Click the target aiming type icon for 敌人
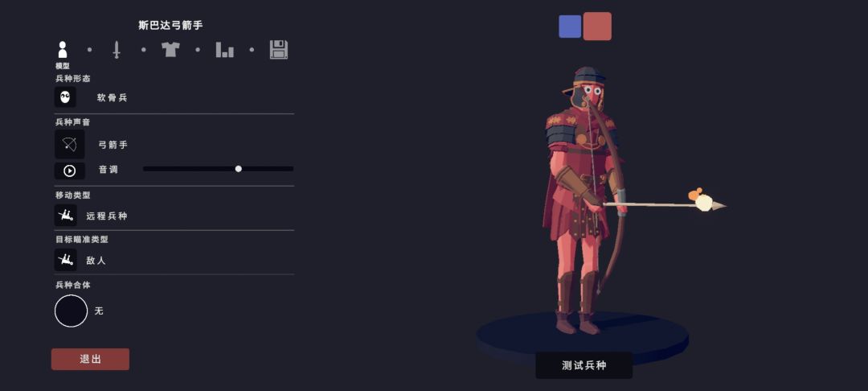This screenshot has width=868, height=391. pyautogui.click(x=65, y=260)
